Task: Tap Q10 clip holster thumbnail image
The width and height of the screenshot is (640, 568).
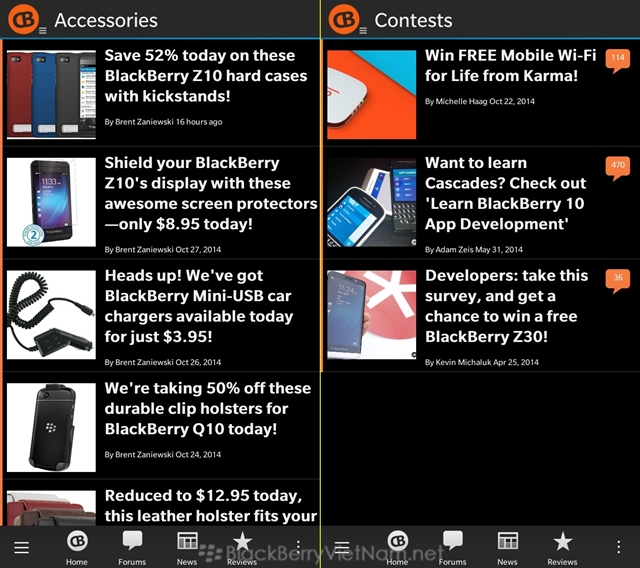Action: click(51, 427)
